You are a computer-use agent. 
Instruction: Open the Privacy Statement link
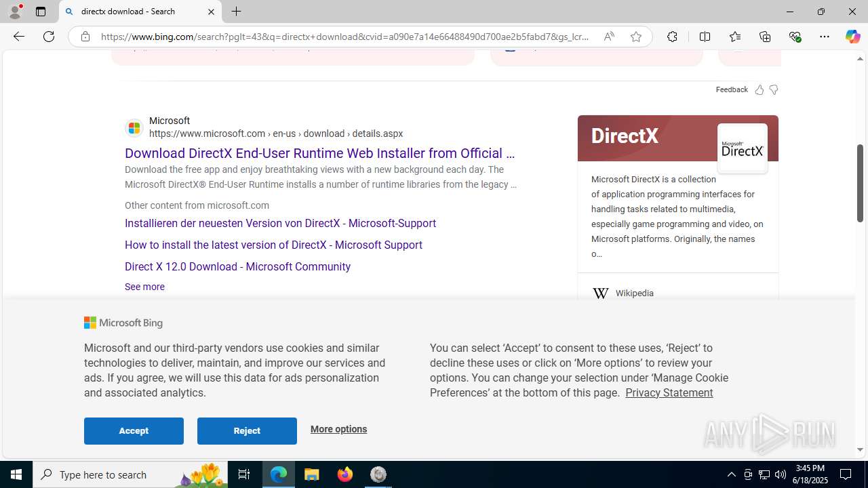click(x=669, y=392)
